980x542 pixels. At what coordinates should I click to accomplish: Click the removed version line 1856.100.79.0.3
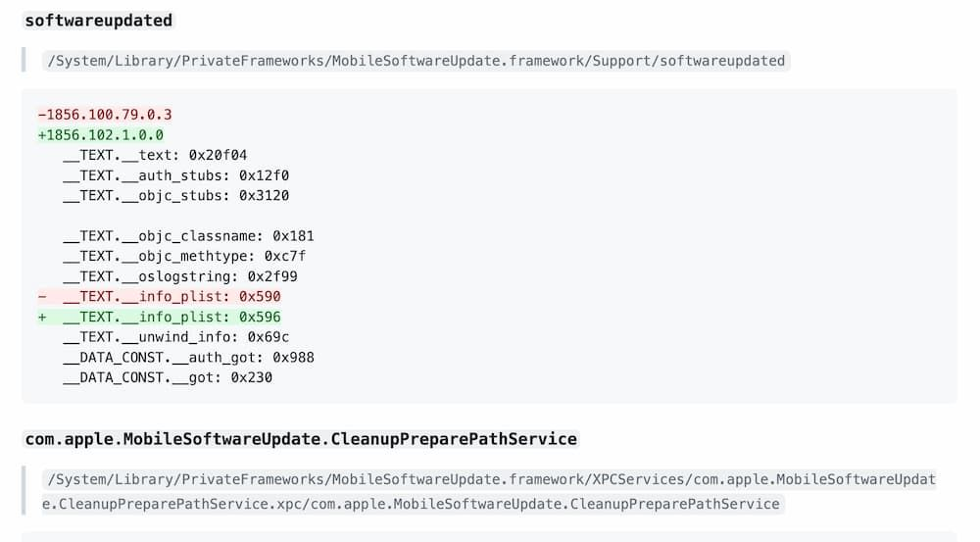[x=105, y=115]
